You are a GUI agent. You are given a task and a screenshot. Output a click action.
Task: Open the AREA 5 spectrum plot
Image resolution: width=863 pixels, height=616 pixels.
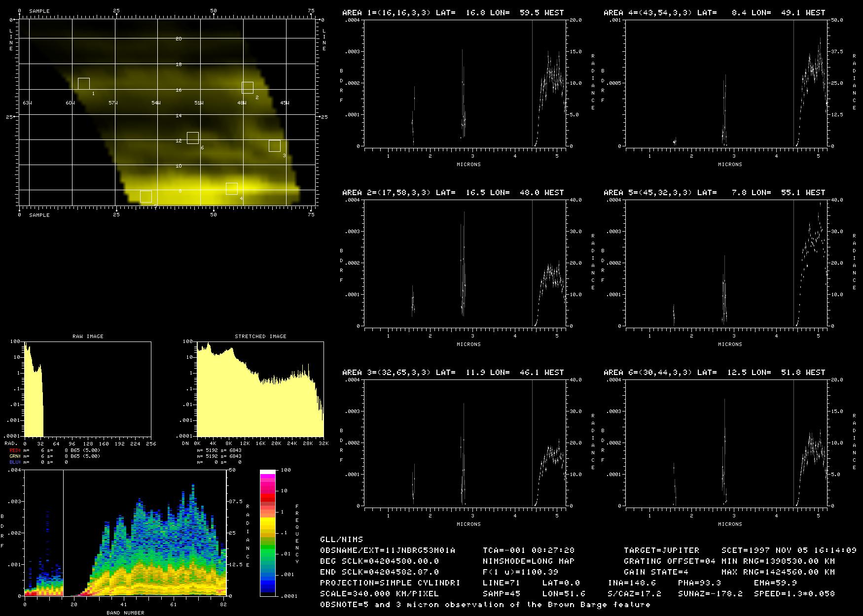click(726, 263)
